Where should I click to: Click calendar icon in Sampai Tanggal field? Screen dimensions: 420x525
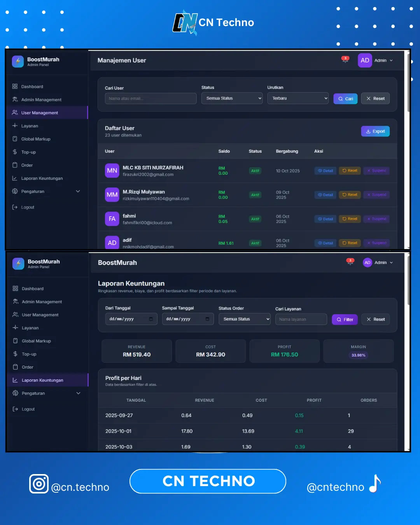pyautogui.click(x=207, y=319)
